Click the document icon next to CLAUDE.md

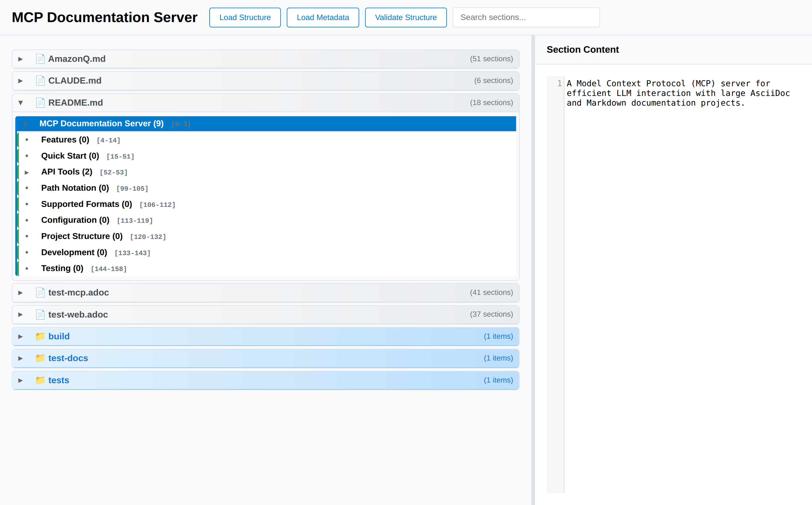(x=40, y=81)
